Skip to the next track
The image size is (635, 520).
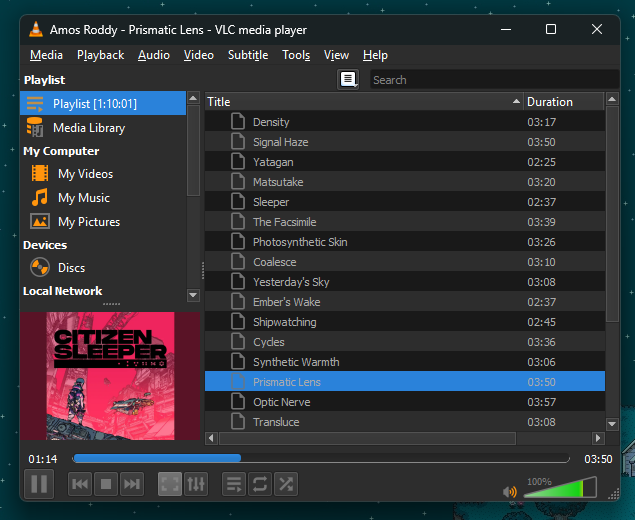132,484
